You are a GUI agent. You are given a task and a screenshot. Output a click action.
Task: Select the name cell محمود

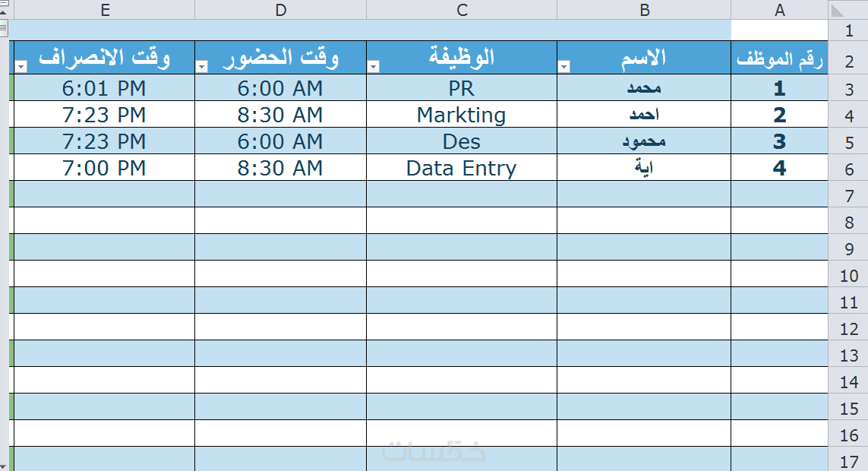tap(644, 141)
